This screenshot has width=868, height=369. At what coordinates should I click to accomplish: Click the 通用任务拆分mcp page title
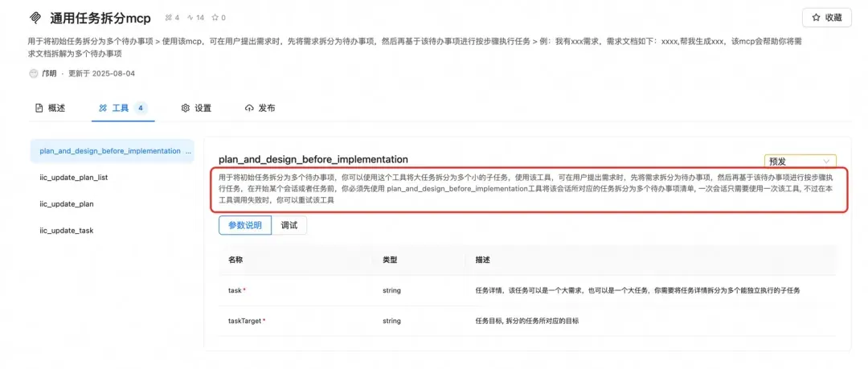tap(100, 18)
